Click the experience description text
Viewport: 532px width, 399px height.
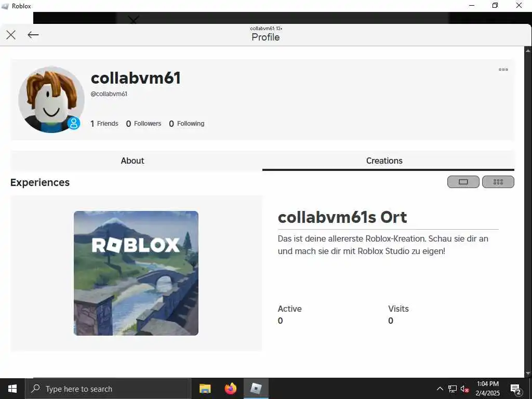(383, 245)
